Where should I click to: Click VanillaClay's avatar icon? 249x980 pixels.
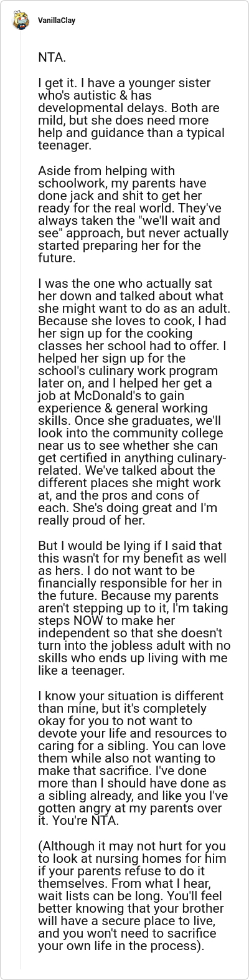tap(21, 21)
